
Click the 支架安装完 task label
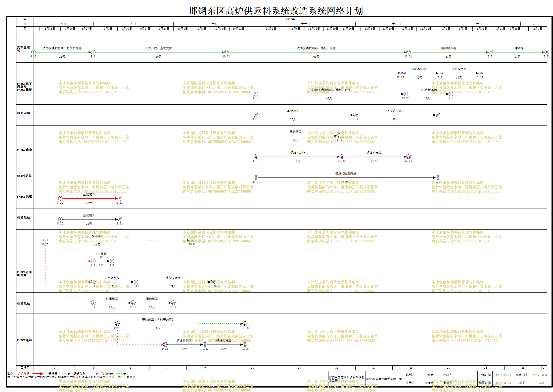(173, 278)
